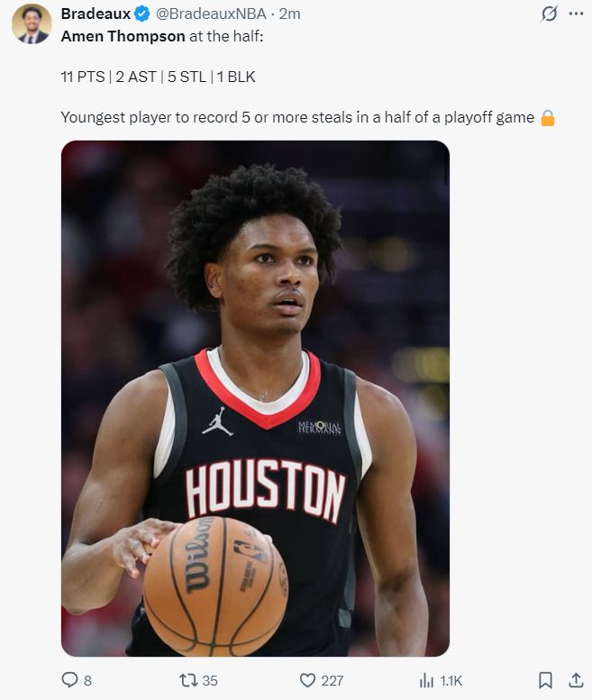Open Bradeaux profile avatar
This screenshot has height=700, width=592.
pos(32,24)
